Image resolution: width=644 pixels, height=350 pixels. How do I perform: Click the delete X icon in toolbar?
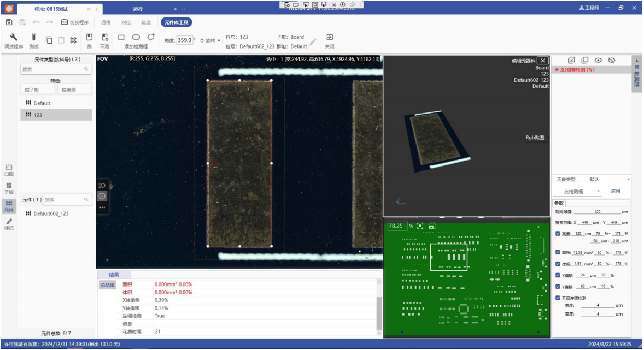(x=73, y=40)
